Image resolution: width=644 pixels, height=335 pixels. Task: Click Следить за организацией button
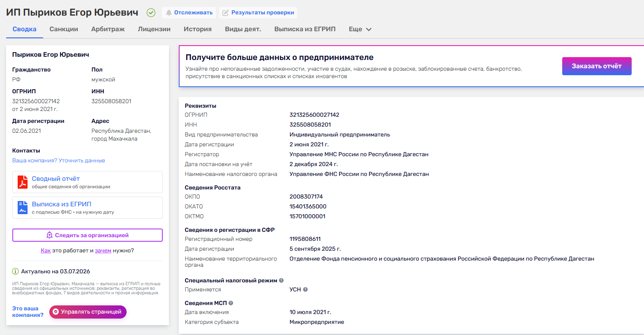[x=88, y=235]
